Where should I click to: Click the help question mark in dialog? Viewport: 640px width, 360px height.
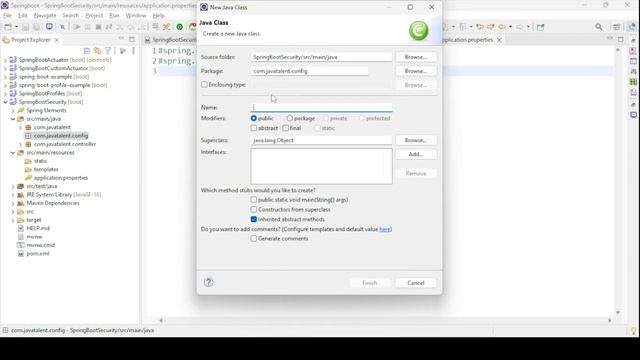(x=209, y=282)
